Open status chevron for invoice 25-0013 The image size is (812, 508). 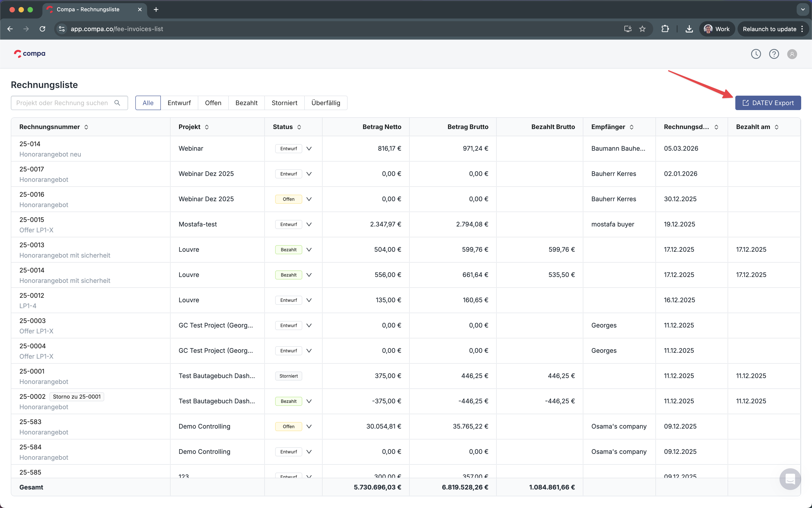[309, 250]
